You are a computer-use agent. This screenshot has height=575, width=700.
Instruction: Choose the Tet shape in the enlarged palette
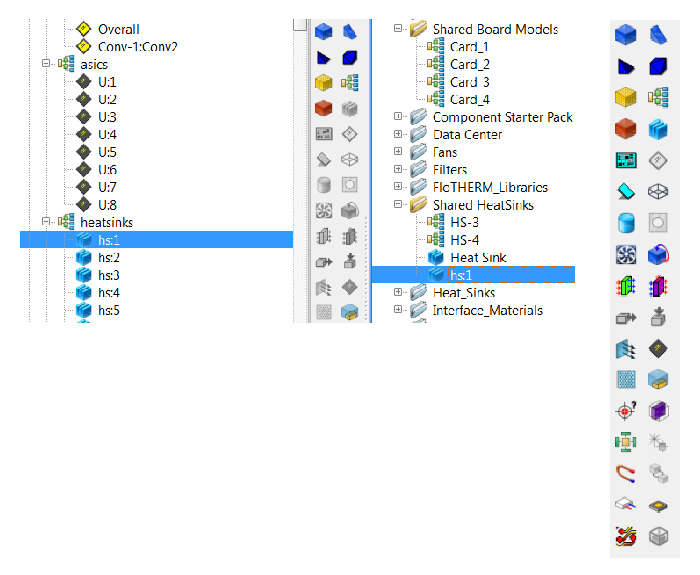(625, 67)
